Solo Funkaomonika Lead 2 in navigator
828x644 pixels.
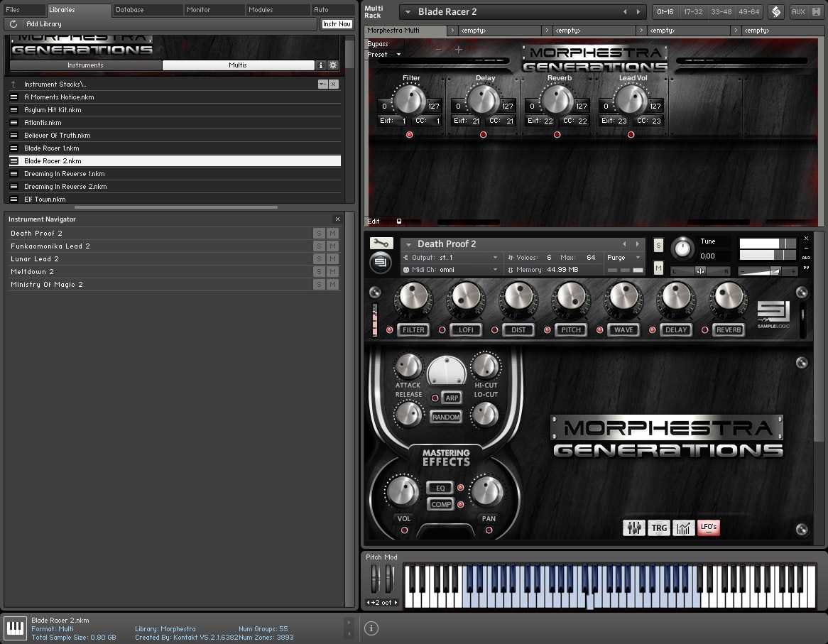319,246
